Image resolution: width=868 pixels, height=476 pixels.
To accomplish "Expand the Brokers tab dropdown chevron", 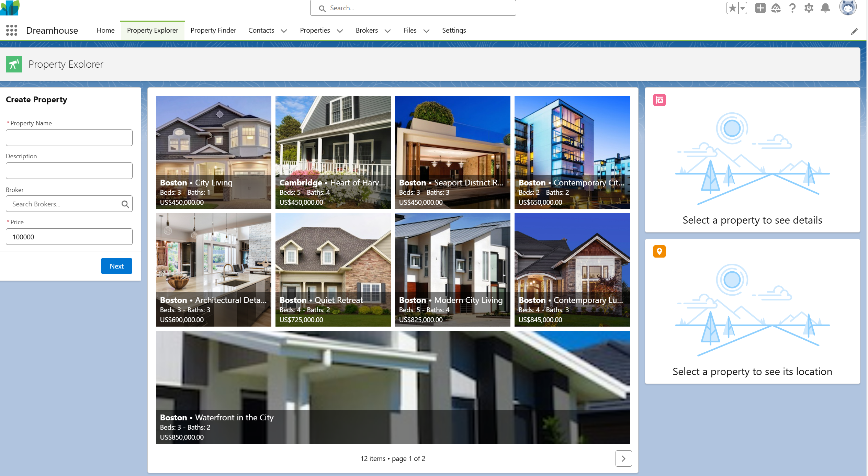I will pos(388,31).
